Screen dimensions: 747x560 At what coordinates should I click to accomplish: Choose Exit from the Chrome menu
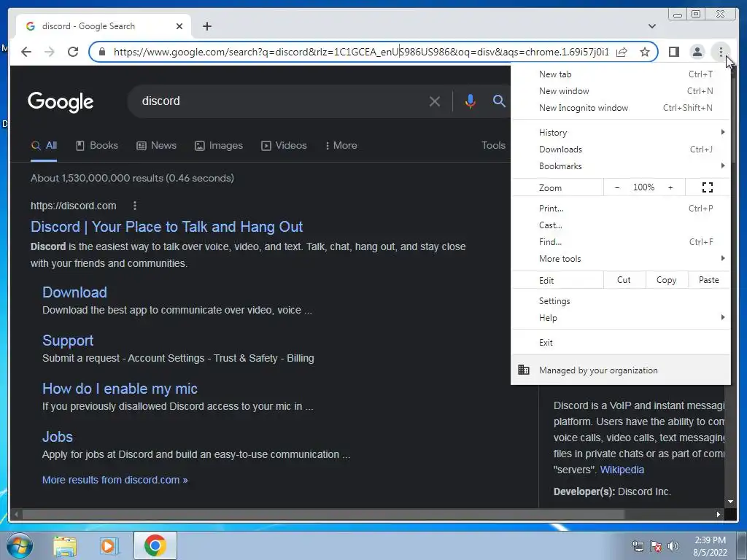click(x=621, y=343)
